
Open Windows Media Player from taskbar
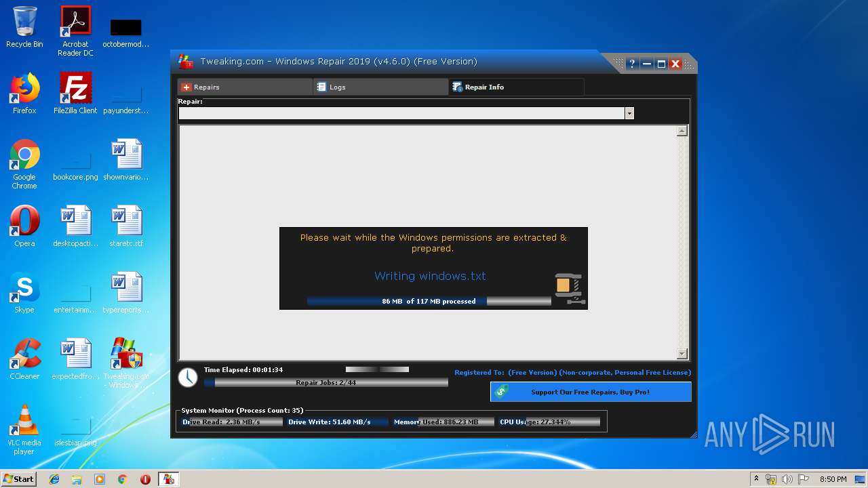(x=100, y=479)
